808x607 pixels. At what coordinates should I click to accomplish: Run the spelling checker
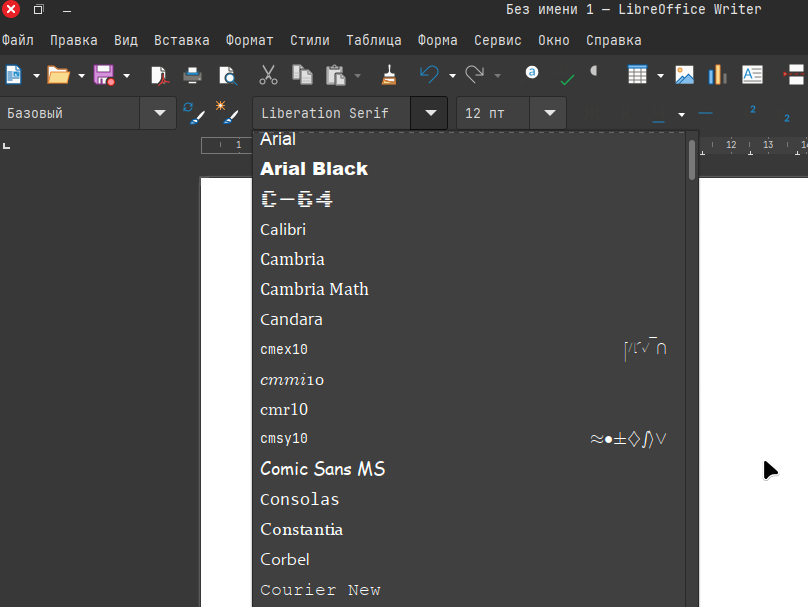tap(567, 74)
